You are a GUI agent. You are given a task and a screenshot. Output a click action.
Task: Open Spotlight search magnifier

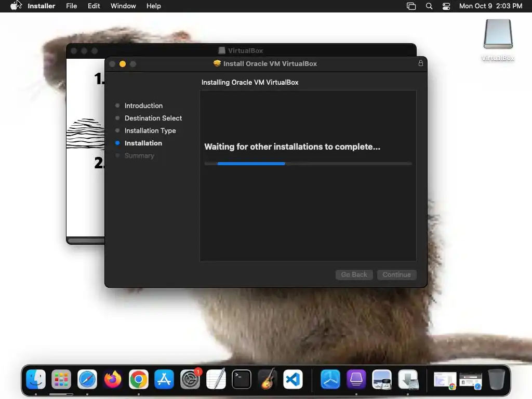coord(429,6)
